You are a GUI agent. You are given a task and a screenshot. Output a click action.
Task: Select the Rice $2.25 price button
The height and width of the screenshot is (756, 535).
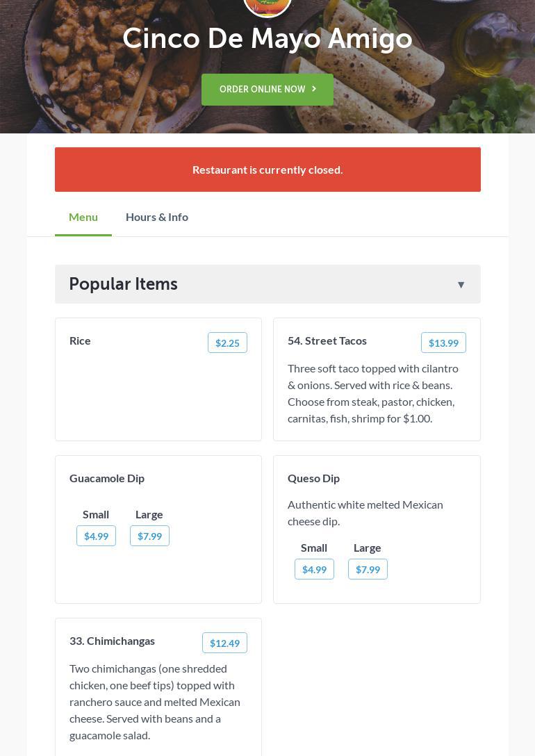click(x=227, y=343)
